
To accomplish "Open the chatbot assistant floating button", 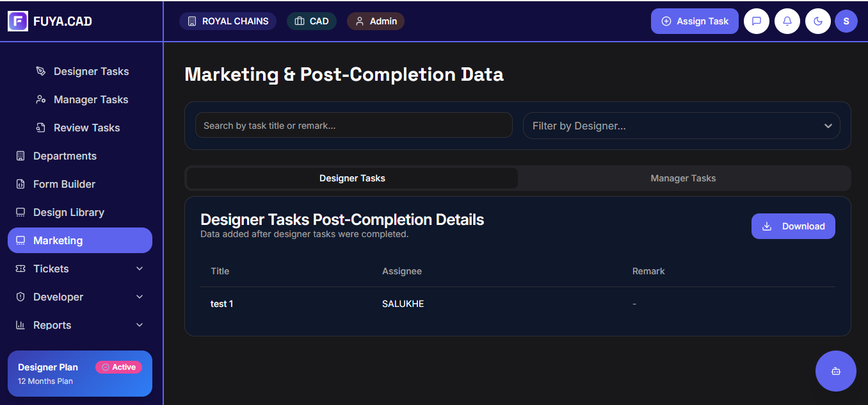I will pyautogui.click(x=835, y=371).
